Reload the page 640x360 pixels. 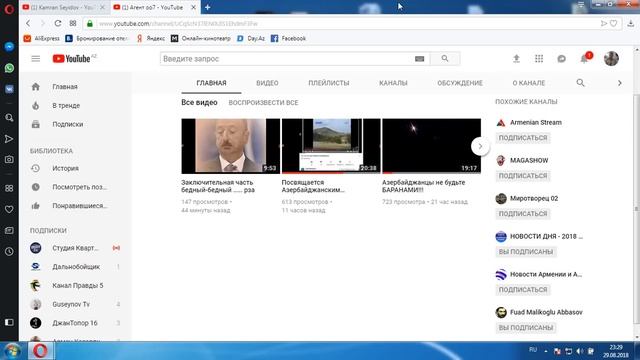pyautogui.click(x=58, y=23)
